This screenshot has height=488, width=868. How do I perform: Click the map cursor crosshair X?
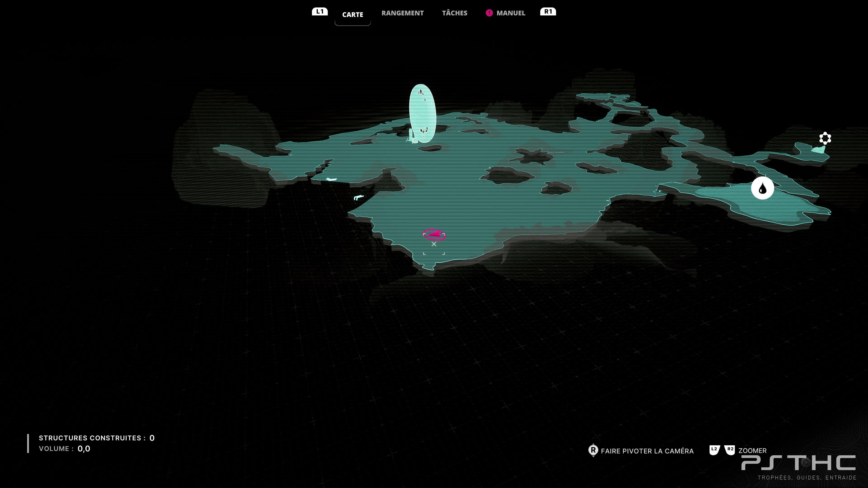[x=434, y=244]
